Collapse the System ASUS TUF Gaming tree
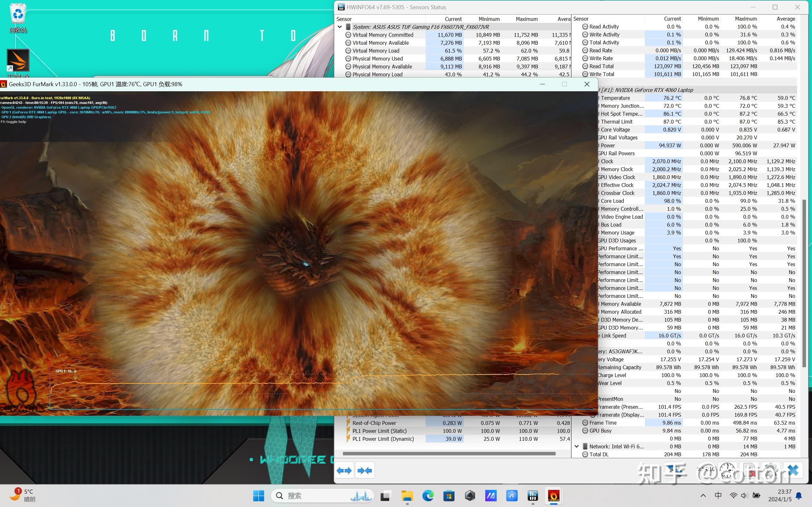 point(340,26)
